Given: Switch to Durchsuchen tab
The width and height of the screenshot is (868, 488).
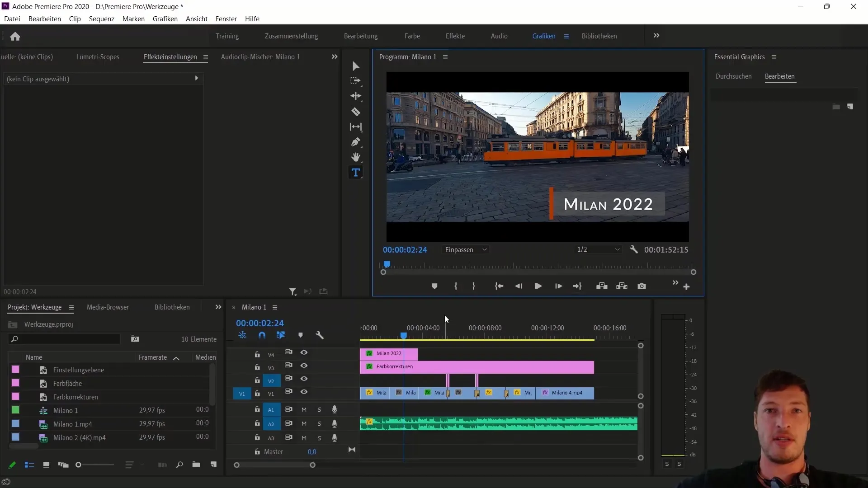Looking at the screenshot, I should click(x=733, y=76).
